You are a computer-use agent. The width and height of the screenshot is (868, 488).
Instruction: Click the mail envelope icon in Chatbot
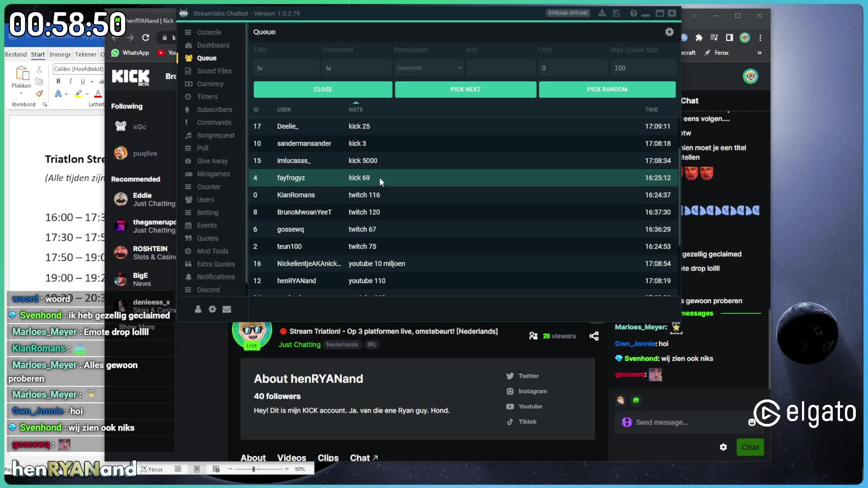coord(227,309)
